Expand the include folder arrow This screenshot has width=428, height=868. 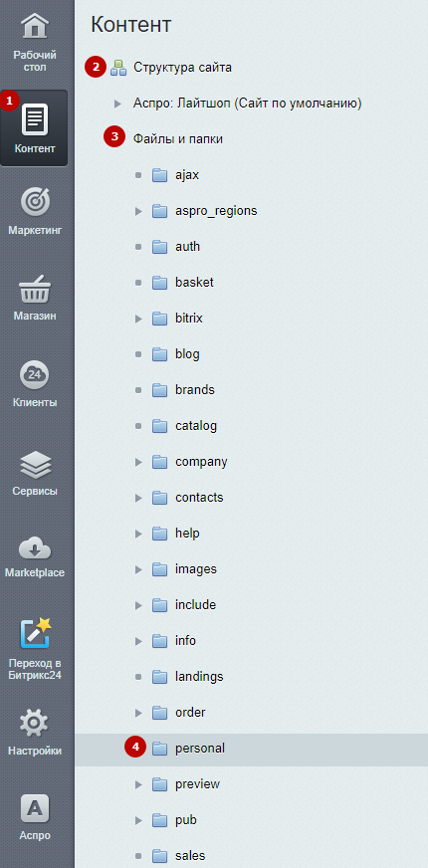138,605
